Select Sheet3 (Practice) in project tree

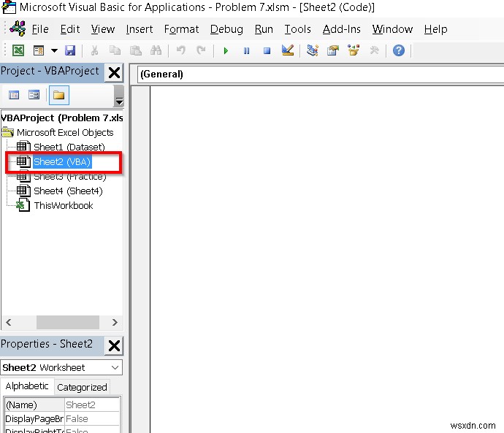pos(69,177)
